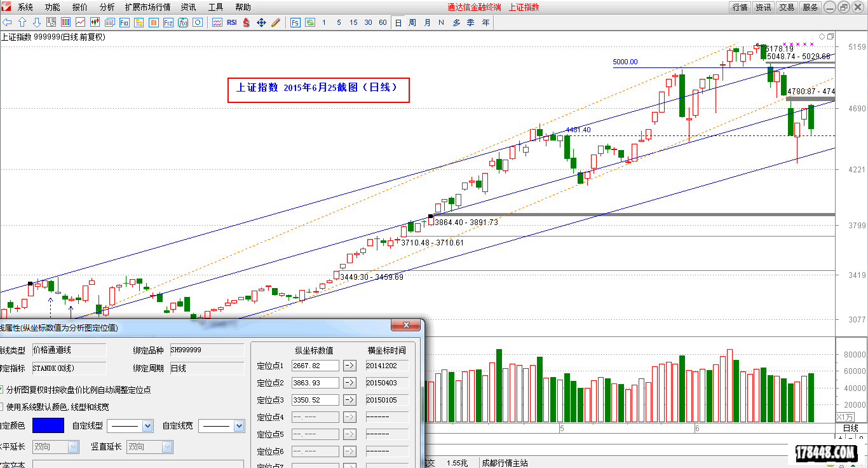Click the F5 toolbar icon
Screen dimensions: 868x468
click(295, 22)
